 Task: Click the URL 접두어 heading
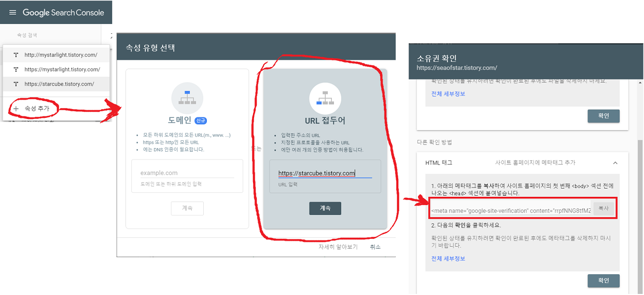tap(325, 121)
